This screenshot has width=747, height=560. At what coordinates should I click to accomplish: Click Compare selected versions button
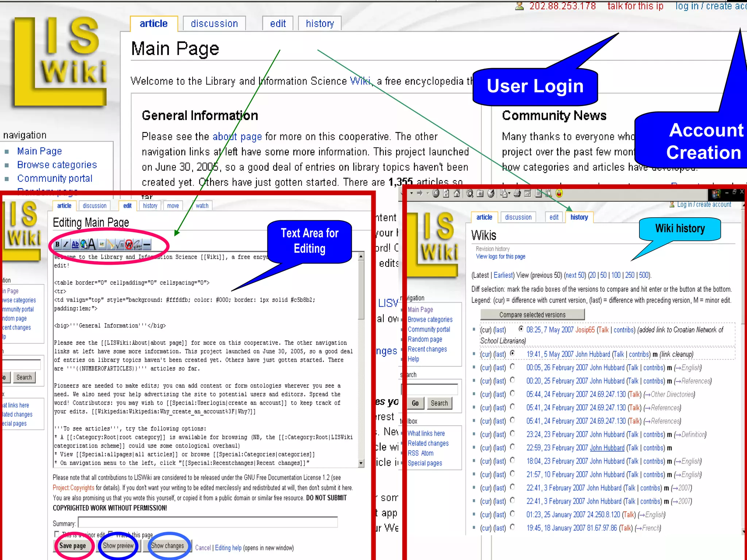click(x=532, y=315)
